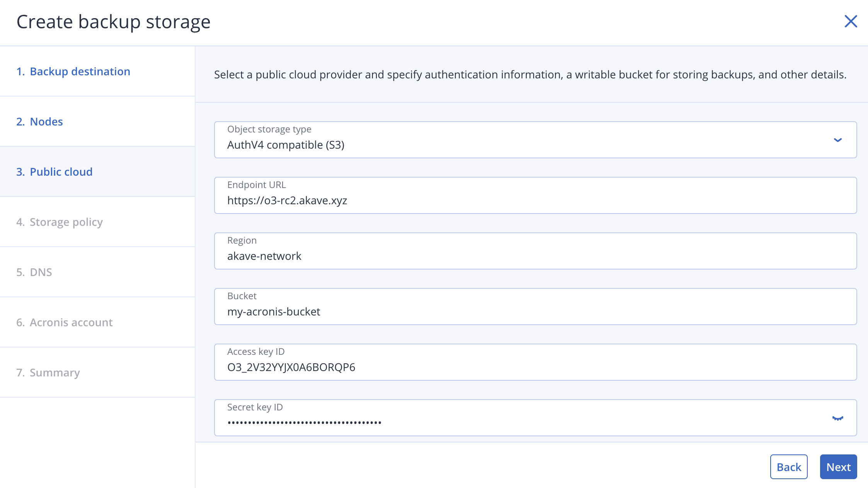
Task: Click the chevron in Object storage type field
Action: pos(838,140)
